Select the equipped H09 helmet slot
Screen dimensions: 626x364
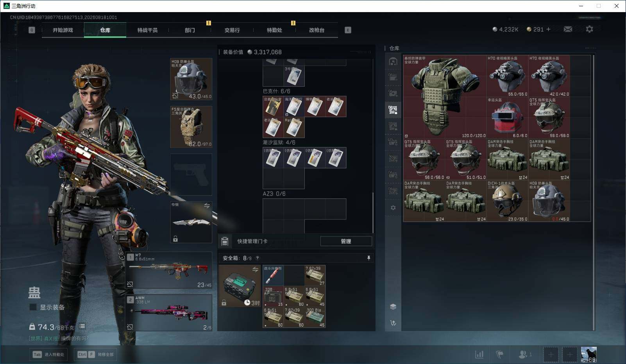tap(191, 79)
